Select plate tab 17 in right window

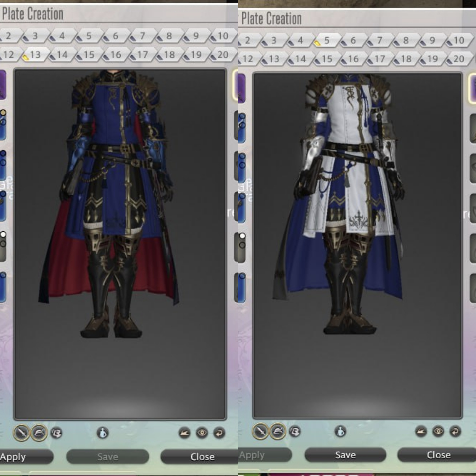[x=380, y=59]
